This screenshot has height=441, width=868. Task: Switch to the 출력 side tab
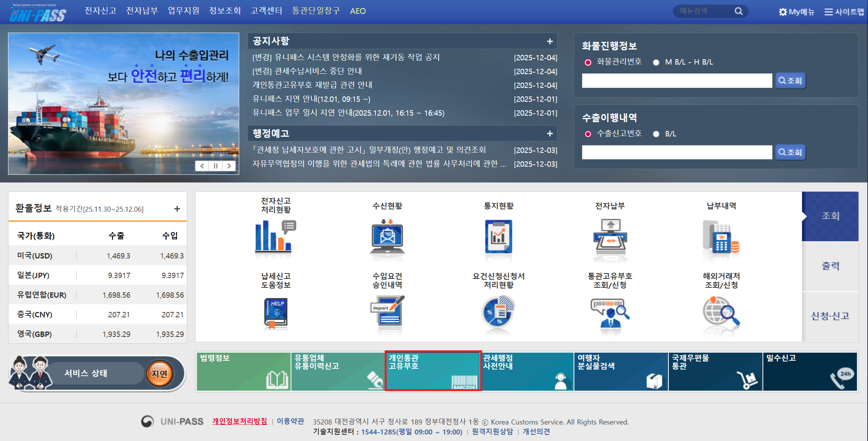coord(830,266)
